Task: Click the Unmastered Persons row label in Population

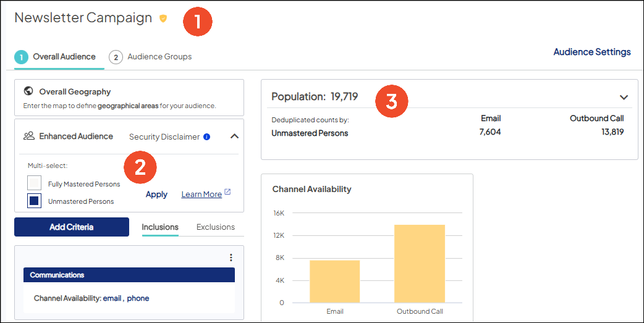Action: [x=310, y=133]
